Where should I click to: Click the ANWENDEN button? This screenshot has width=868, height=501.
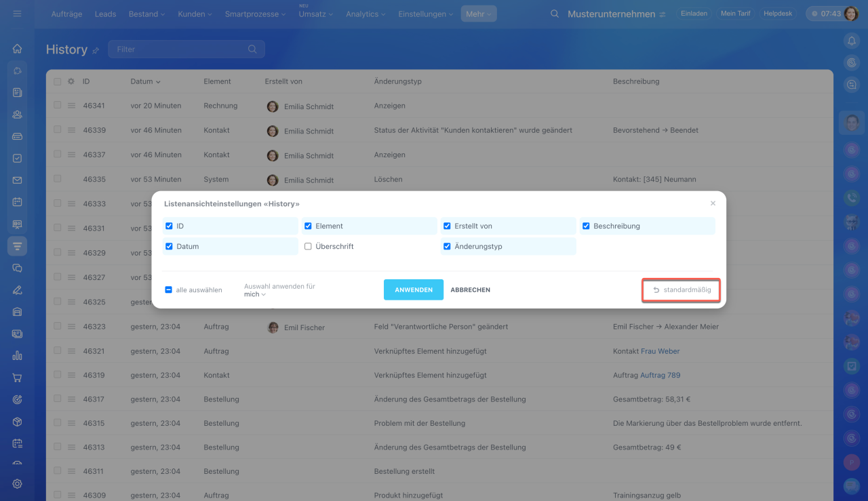(413, 289)
